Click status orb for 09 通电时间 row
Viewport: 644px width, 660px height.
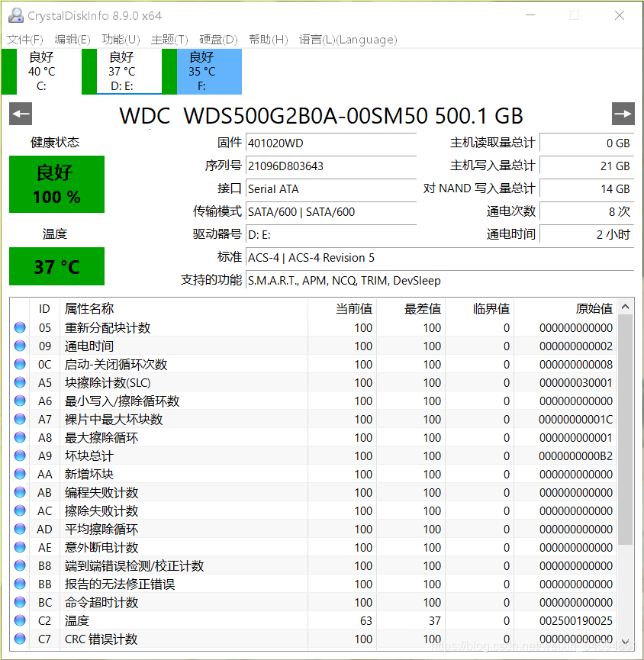[20, 346]
